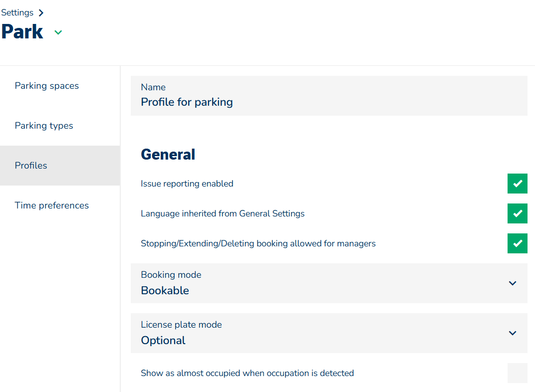Click the 'Issue reporting enabled' label text
The image size is (535, 392).
pyautogui.click(x=187, y=184)
